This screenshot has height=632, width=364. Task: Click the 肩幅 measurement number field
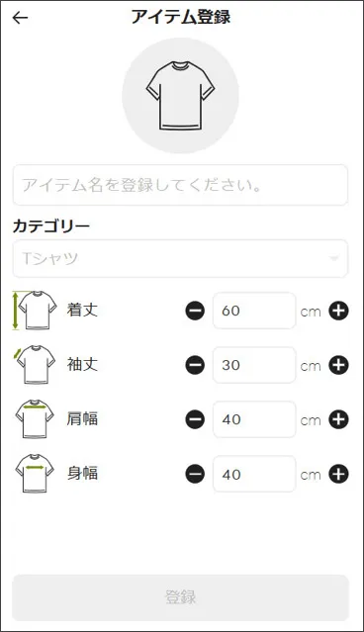click(254, 419)
